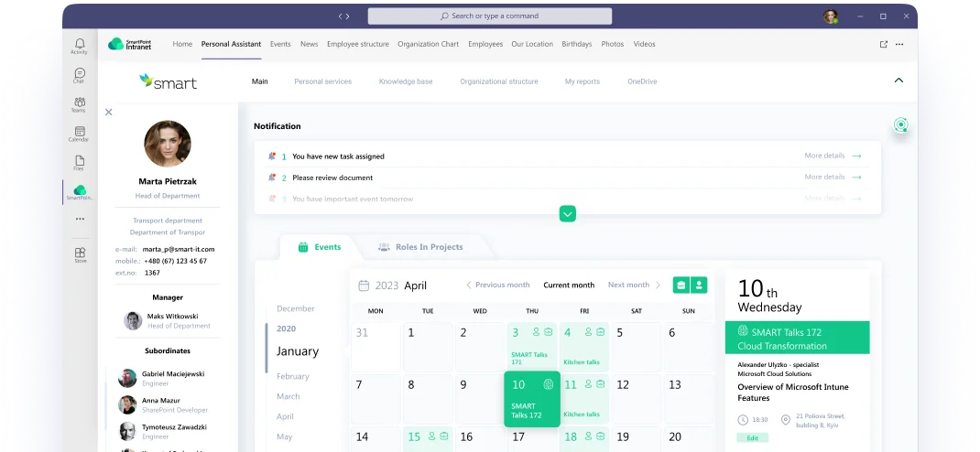Screen dimensions: 980x452
Task: Go to Next month
Action: pyautogui.click(x=634, y=285)
